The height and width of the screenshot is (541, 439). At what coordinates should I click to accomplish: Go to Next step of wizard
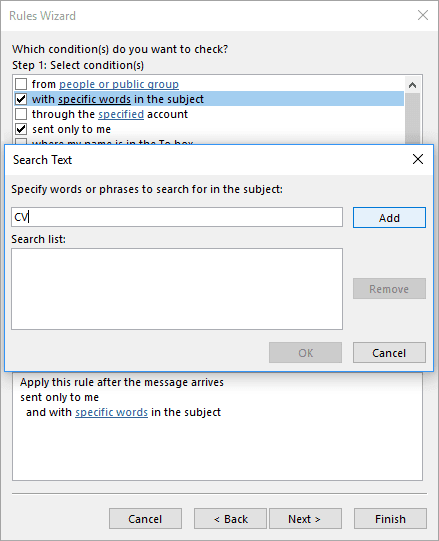tap(305, 519)
